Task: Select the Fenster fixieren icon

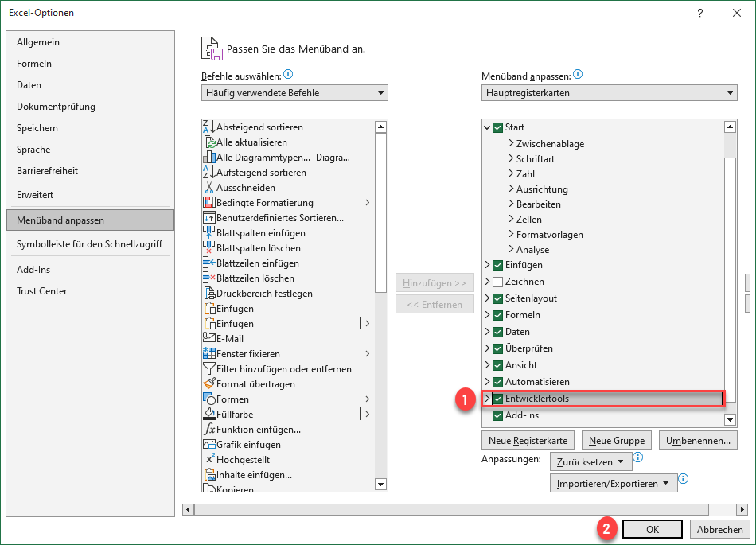Action: point(208,354)
